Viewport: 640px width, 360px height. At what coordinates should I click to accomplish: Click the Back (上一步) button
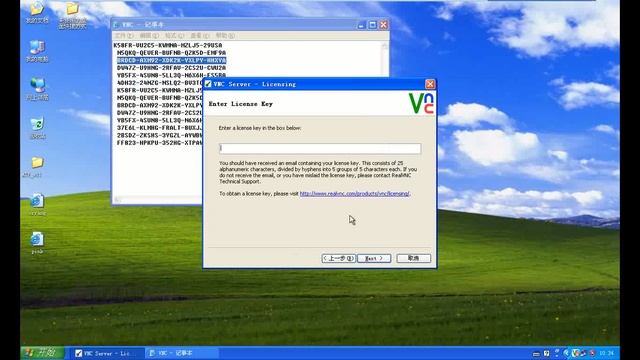point(338,258)
